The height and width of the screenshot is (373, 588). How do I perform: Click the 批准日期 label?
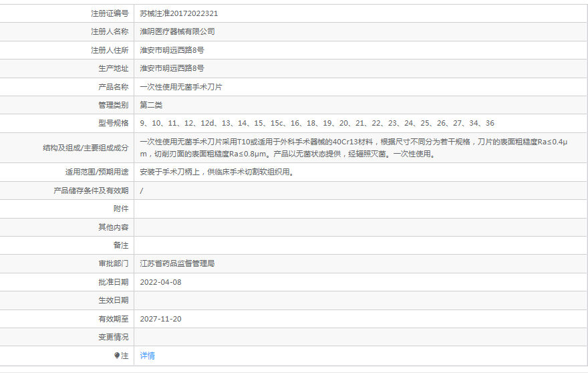(x=113, y=282)
